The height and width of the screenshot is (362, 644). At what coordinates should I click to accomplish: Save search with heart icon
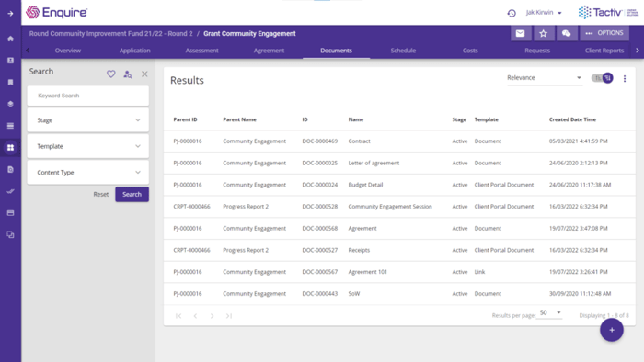111,74
